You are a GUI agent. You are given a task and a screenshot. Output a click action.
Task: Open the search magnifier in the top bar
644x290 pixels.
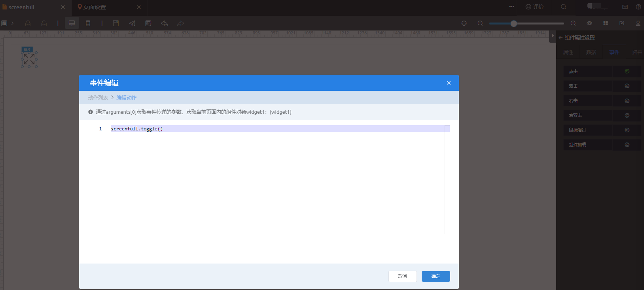click(563, 7)
